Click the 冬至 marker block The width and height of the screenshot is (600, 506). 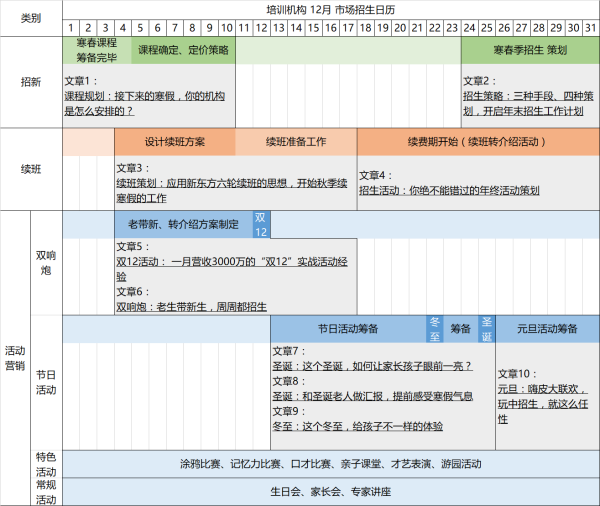coord(435,329)
